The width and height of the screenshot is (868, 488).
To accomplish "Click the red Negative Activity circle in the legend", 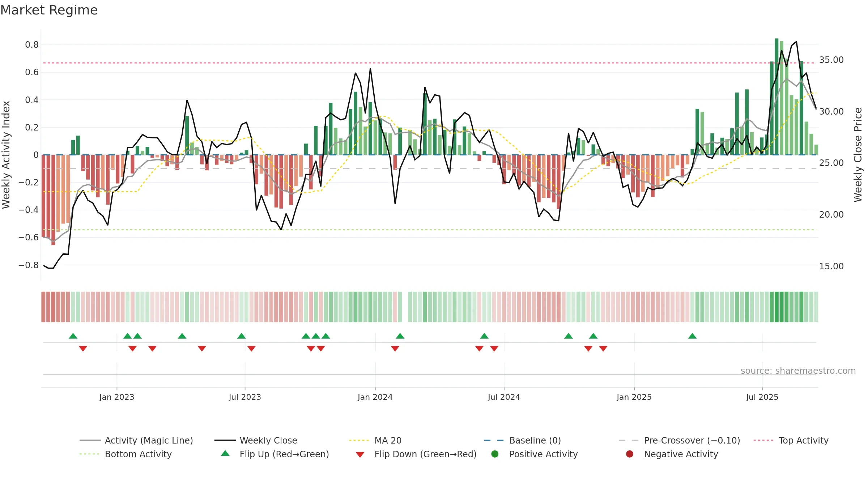I will click(630, 454).
